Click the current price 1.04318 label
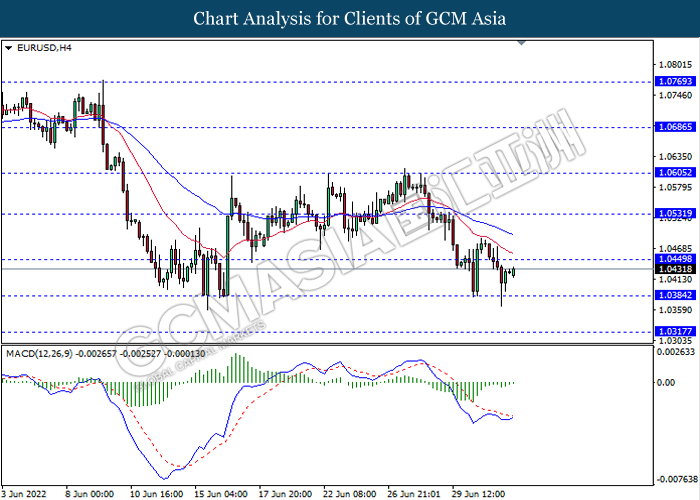The width and height of the screenshot is (700, 500). (x=675, y=269)
